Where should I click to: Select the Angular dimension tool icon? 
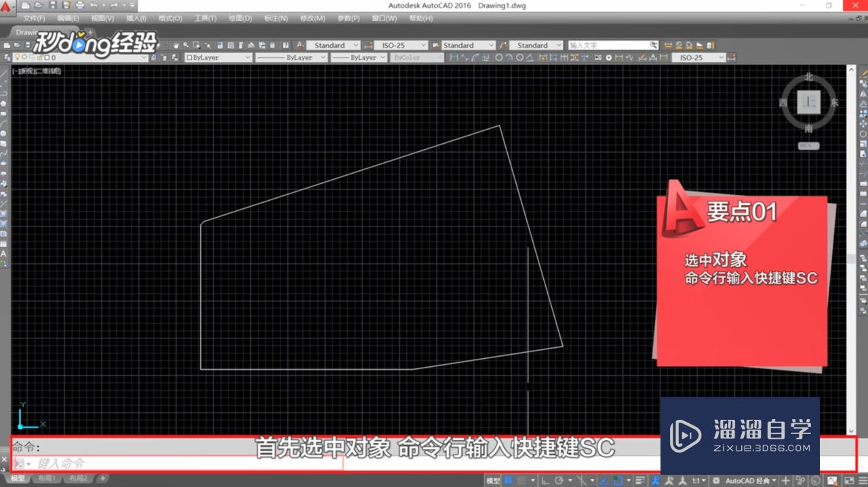(x=530, y=58)
